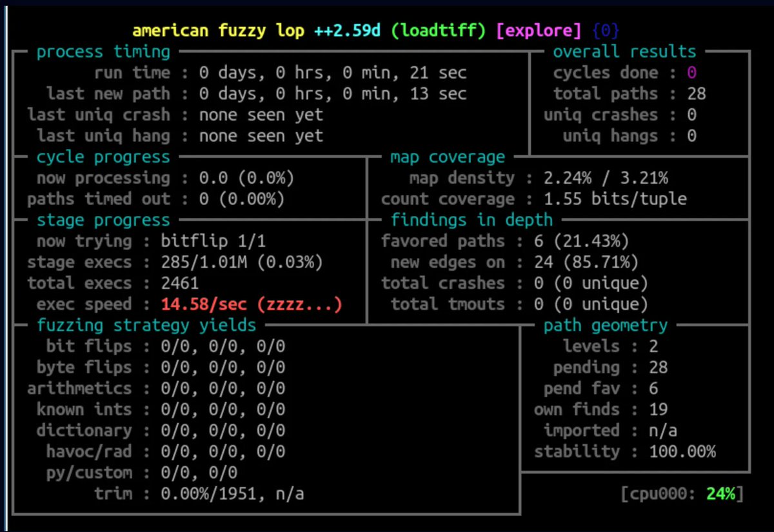This screenshot has width=774, height=532.
Task: Select stage execs value '285/1.01M (0.03%)'
Action: [x=242, y=262]
